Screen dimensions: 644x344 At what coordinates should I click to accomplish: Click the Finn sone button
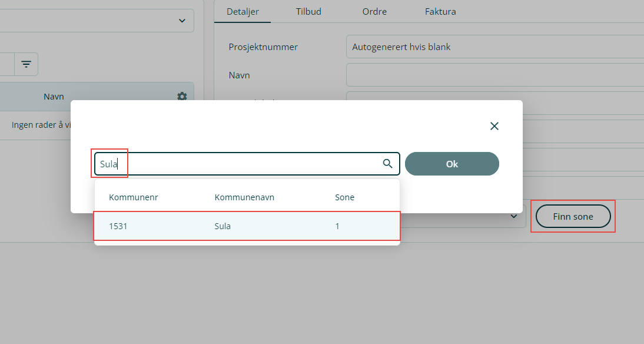click(x=573, y=217)
